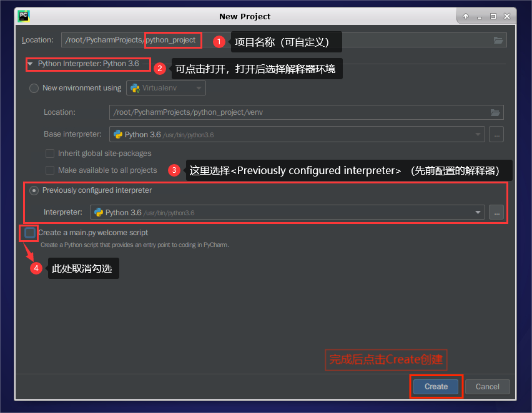Close the New Project dialog

[507, 16]
